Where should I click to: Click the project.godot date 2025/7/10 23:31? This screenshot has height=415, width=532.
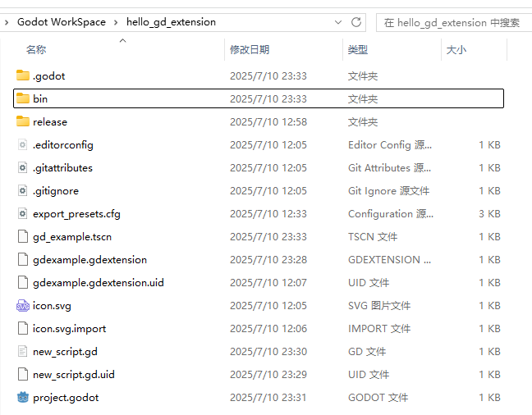coord(268,398)
